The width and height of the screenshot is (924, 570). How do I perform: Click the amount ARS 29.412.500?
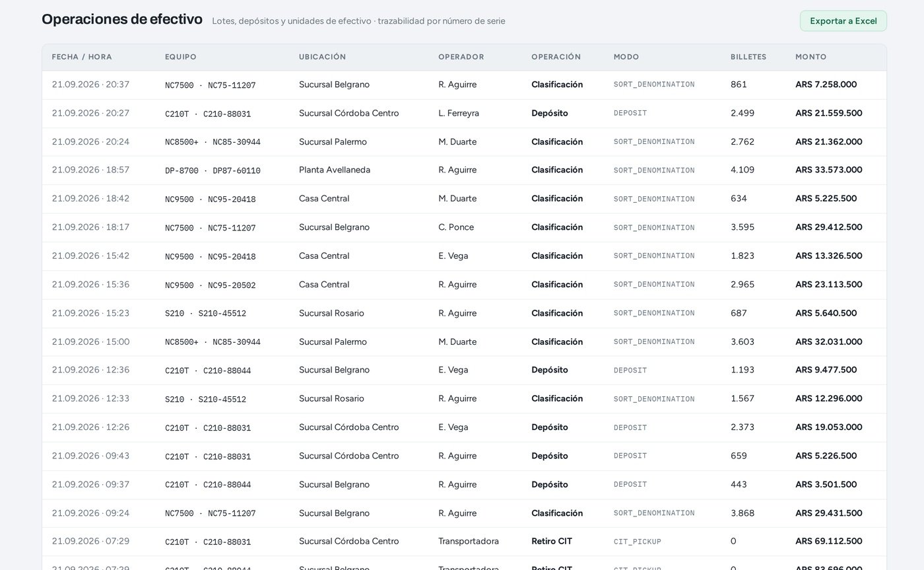coord(828,227)
